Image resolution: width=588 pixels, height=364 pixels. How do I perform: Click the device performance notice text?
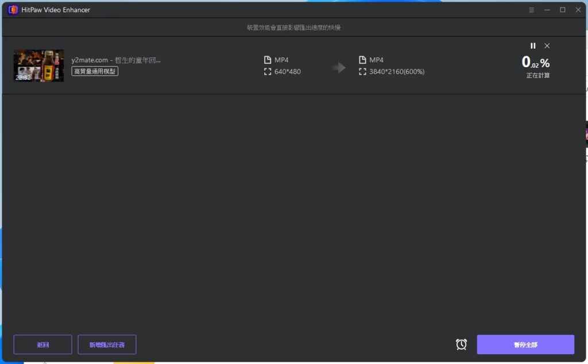coord(293,28)
